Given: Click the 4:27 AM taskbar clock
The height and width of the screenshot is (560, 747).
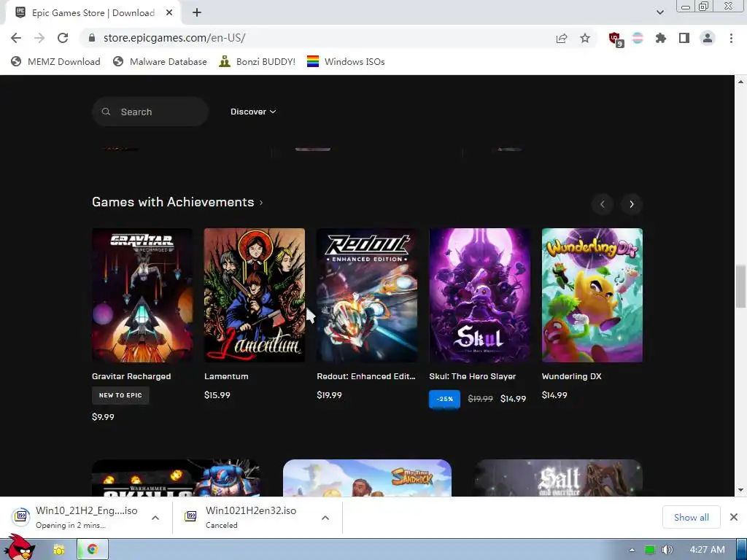Looking at the screenshot, I should click(708, 550).
